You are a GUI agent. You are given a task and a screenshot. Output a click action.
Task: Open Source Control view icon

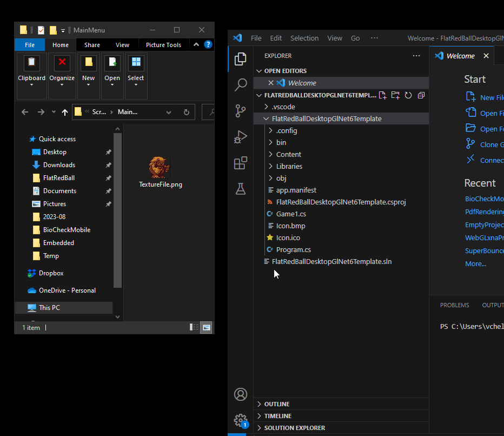point(241,111)
